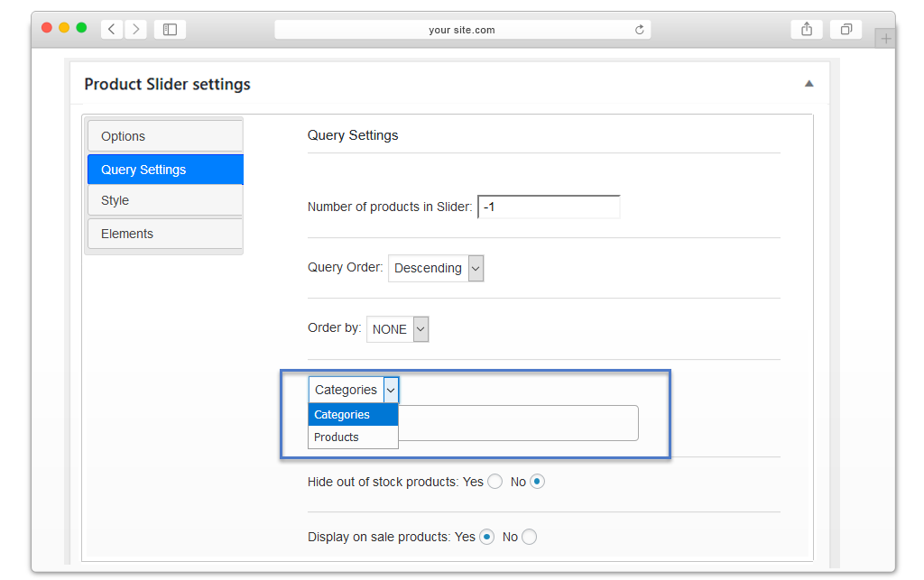
Task: Go back with the browser back arrow
Action: [x=111, y=29]
